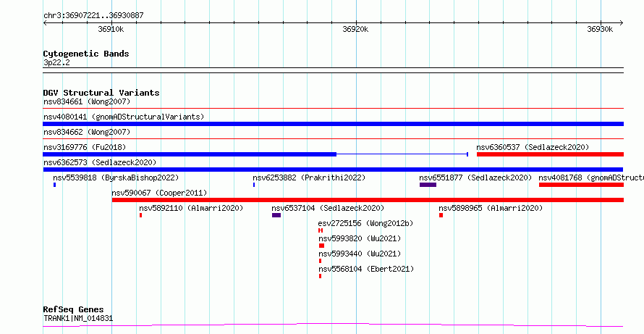Screen dimensions: 644x334
Task: Click the 36930k ruler label
Action: (x=600, y=29)
